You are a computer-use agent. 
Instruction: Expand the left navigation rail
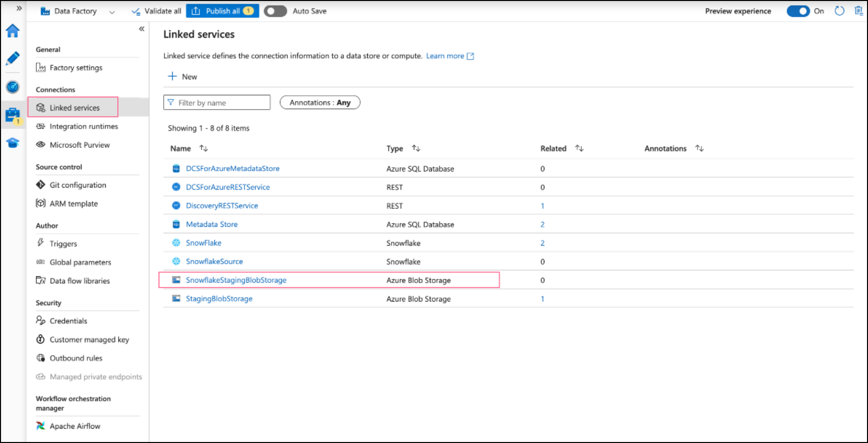tap(19, 8)
